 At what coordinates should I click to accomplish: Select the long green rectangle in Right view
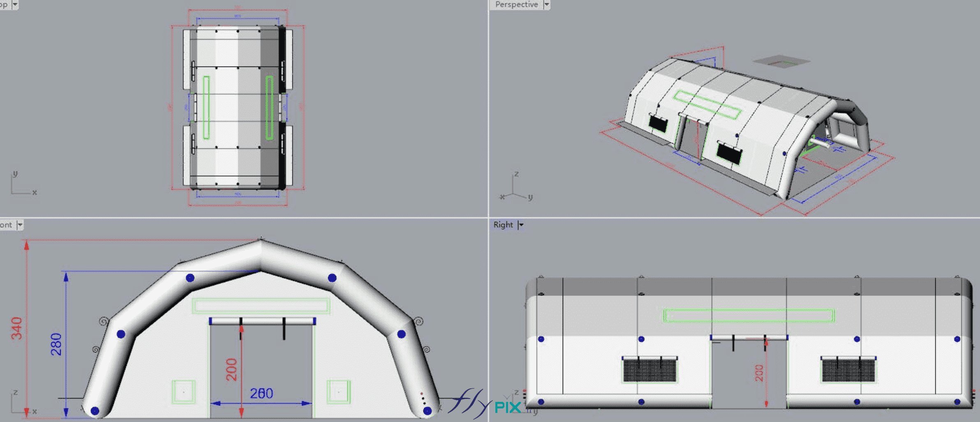[x=749, y=316]
